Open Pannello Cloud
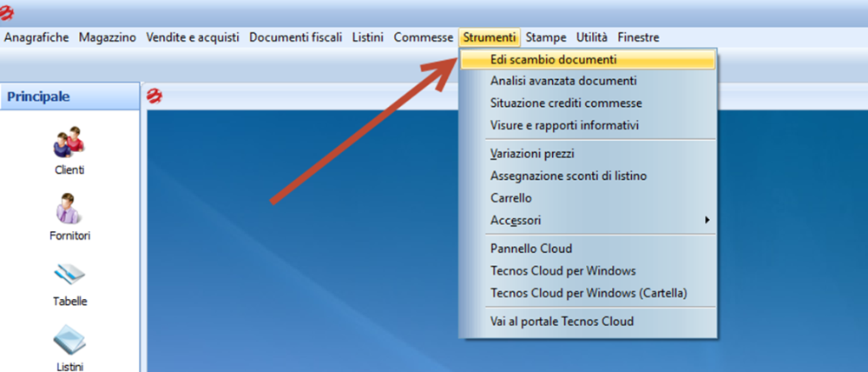Image resolution: width=868 pixels, height=372 pixels. (588, 249)
